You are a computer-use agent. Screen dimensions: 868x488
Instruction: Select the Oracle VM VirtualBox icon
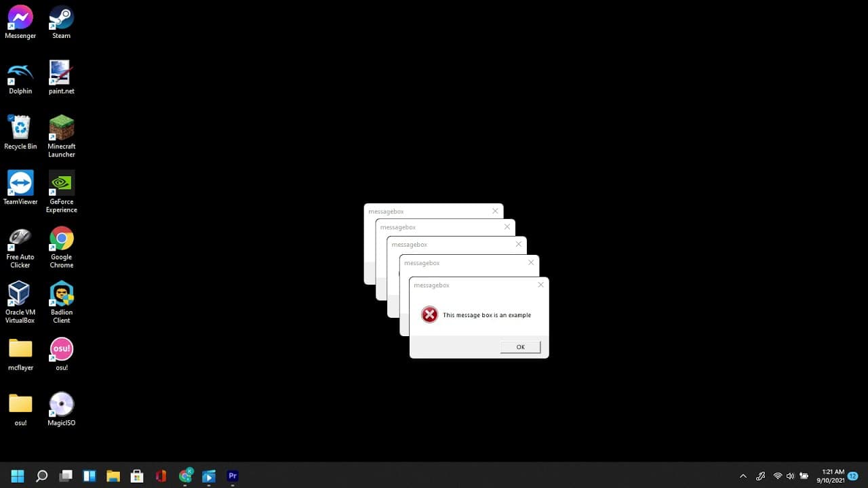[20, 303]
